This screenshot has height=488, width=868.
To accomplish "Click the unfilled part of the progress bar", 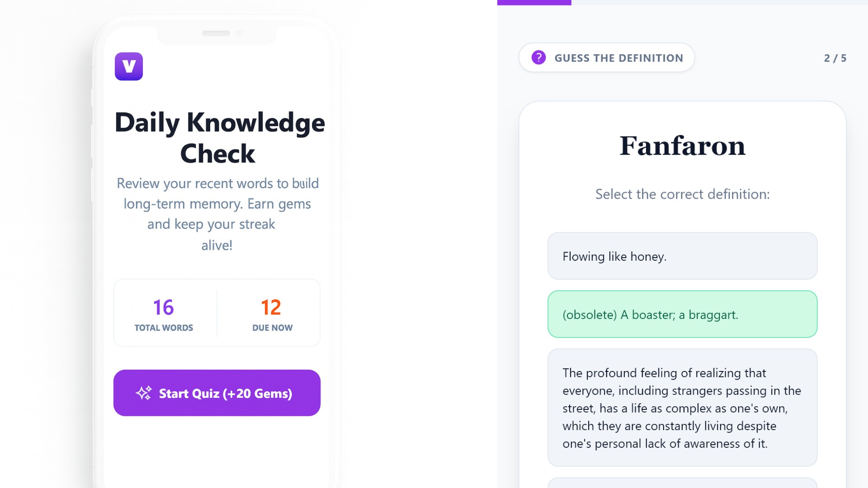I will click(x=719, y=2).
